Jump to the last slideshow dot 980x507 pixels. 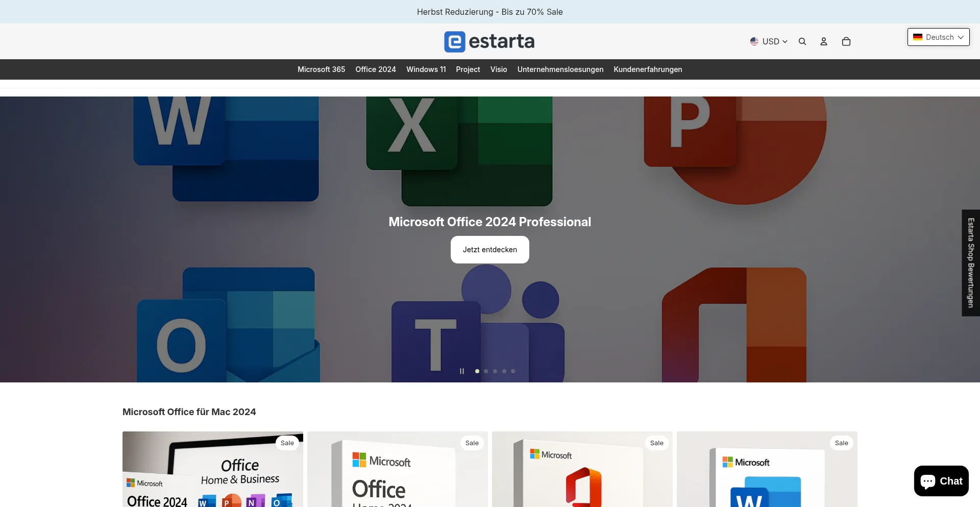pos(513,371)
